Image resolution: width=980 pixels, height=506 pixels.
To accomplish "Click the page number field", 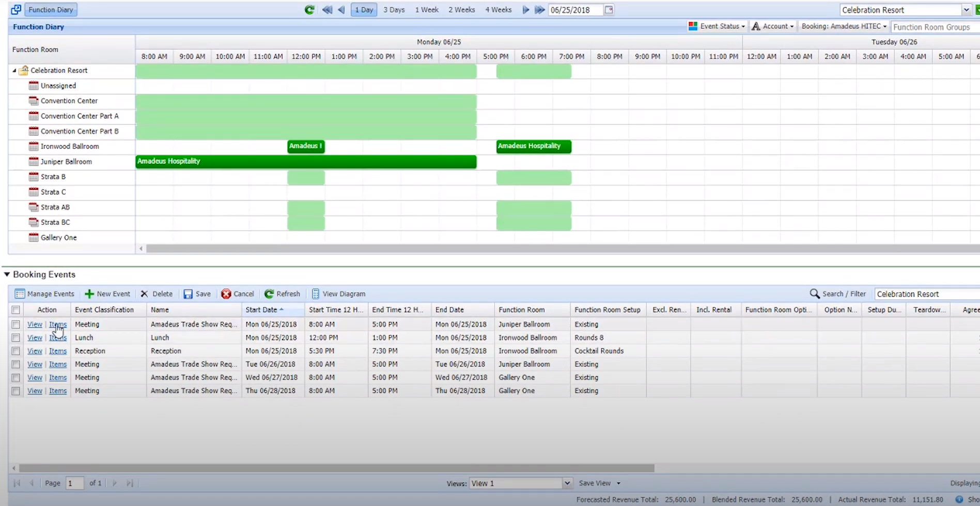I will (x=75, y=483).
